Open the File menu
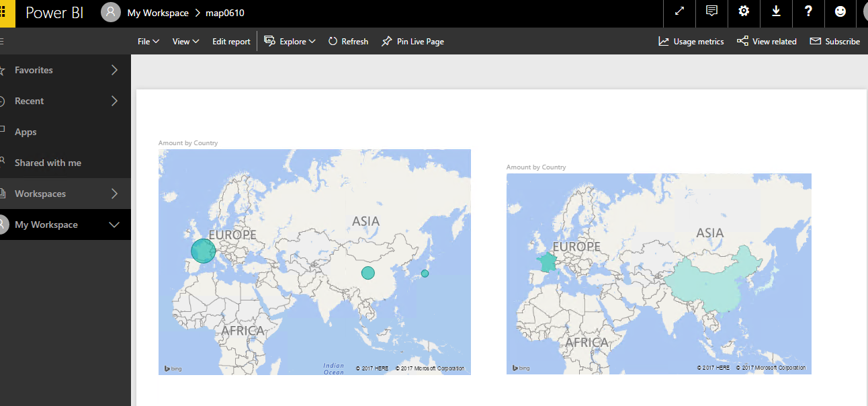Viewport: 868px width, 406px height. tap(148, 42)
